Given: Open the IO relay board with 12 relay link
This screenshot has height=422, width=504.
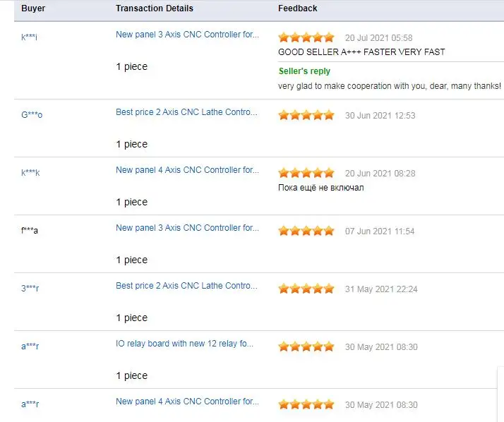Looking at the screenshot, I should pyautogui.click(x=185, y=344).
